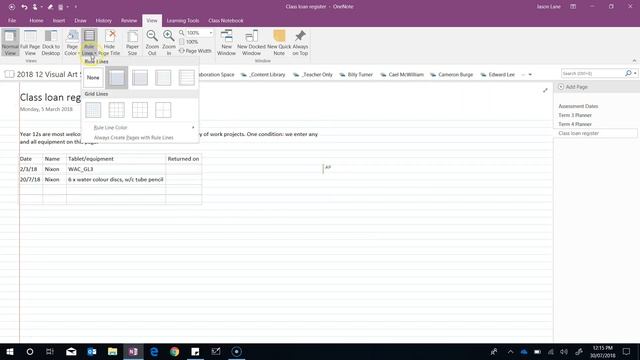
Task: Open the History ribbon tab
Action: [x=104, y=20]
